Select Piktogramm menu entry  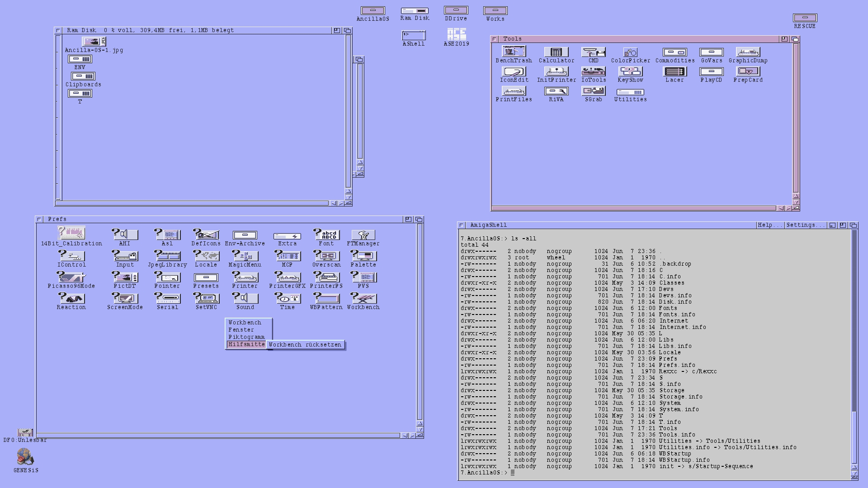246,337
